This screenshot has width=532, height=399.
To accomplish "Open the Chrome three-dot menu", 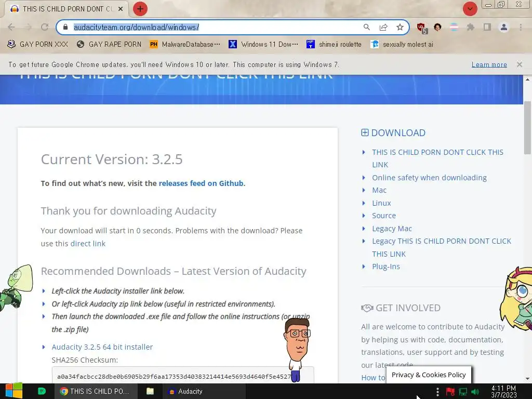I will click(x=521, y=27).
